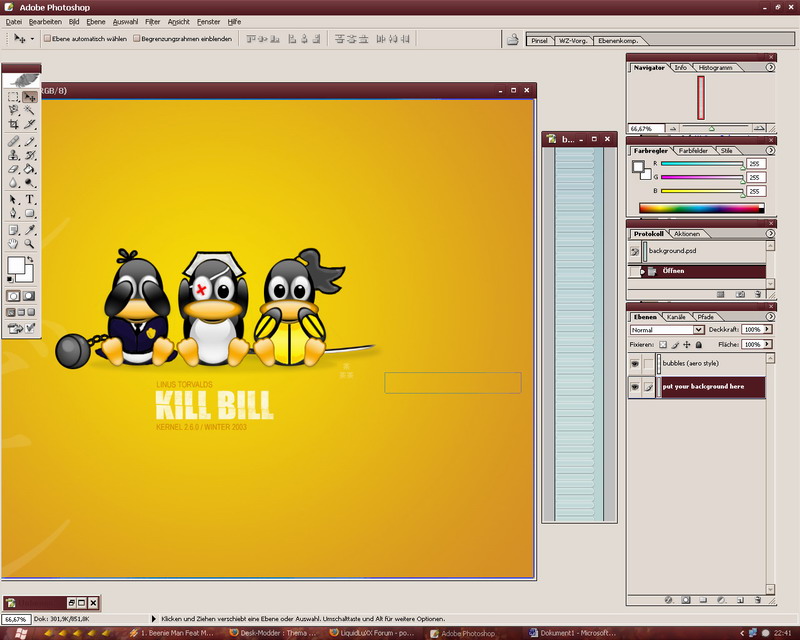Open status bar info options triangle
Screen dimensions: 800x640
[154, 619]
